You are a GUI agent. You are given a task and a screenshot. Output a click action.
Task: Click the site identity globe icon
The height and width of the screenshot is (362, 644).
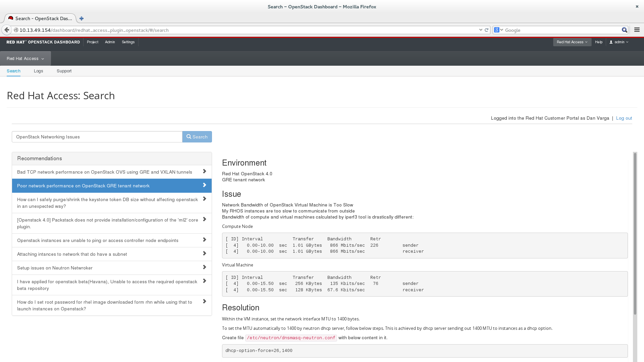click(x=16, y=30)
